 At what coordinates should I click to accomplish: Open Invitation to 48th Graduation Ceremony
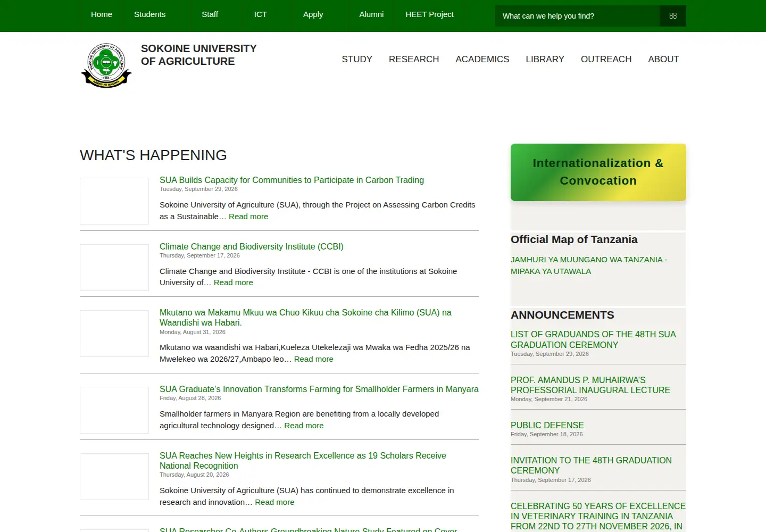591,465
